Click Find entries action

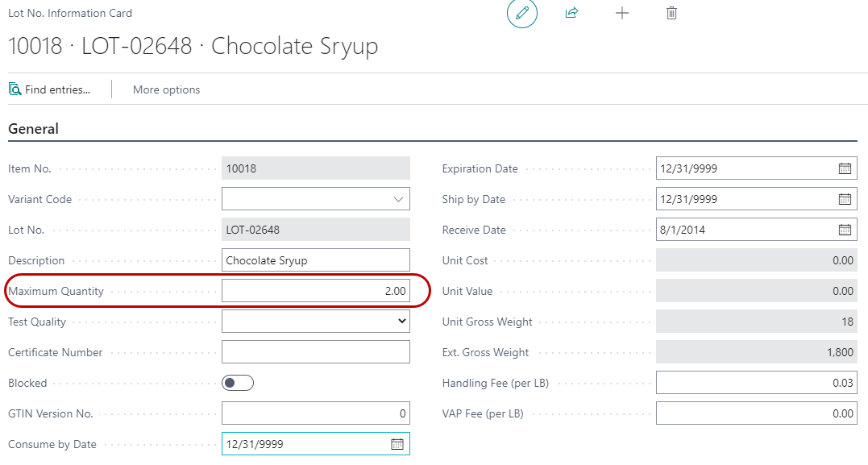coord(49,89)
